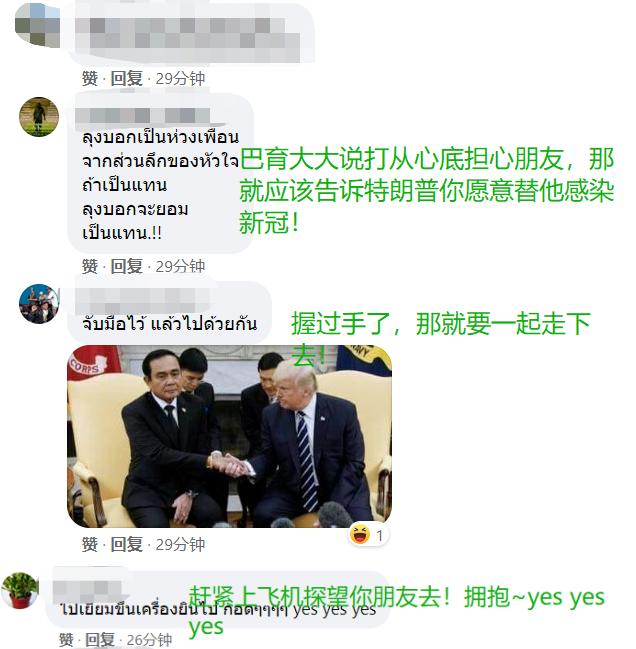Click 回复 under the blurred top comment
The image size is (636, 649).
[x=127, y=79]
